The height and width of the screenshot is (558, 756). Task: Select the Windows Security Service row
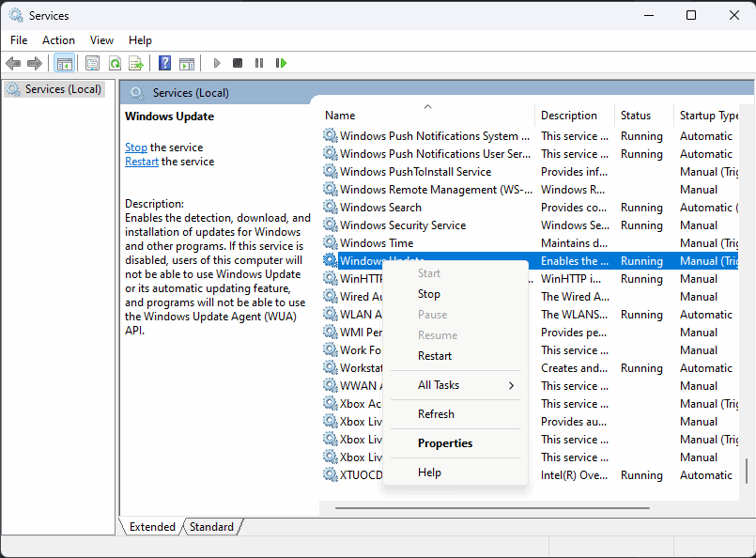[529, 225]
